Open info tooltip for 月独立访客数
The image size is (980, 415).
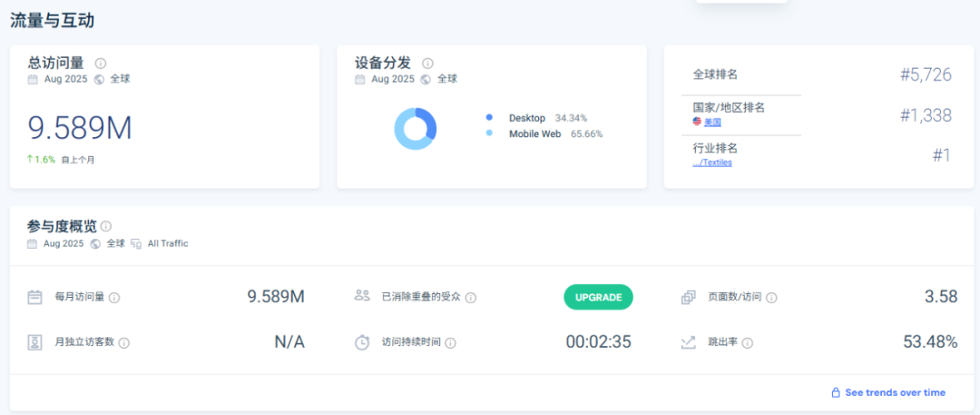click(124, 342)
